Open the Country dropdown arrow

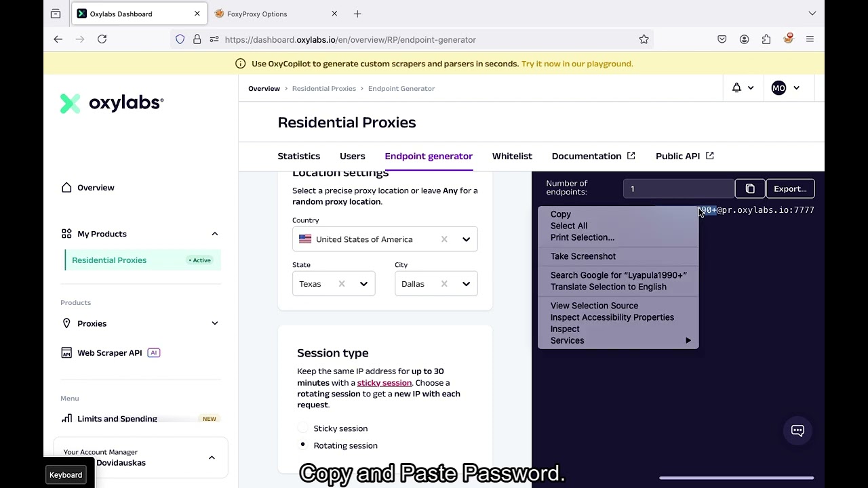466,239
